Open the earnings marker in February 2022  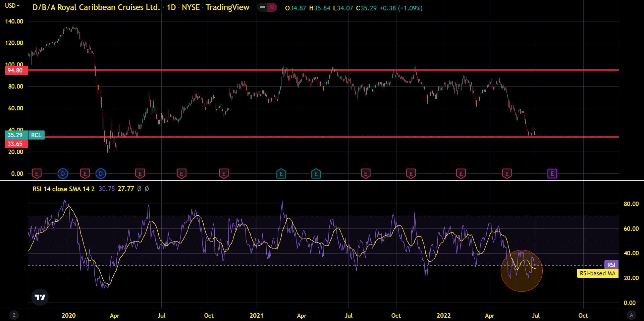click(461, 173)
